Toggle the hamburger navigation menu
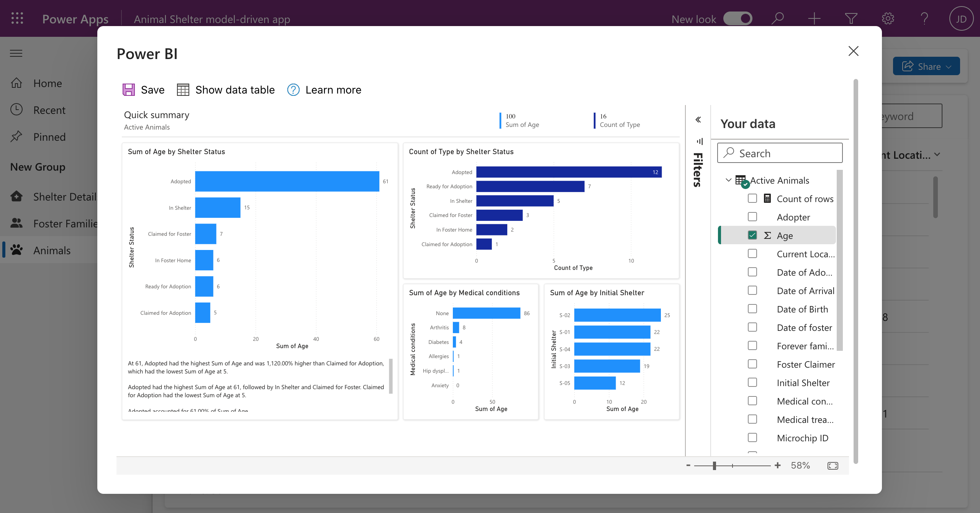The image size is (980, 513). [x=16, y=53]
